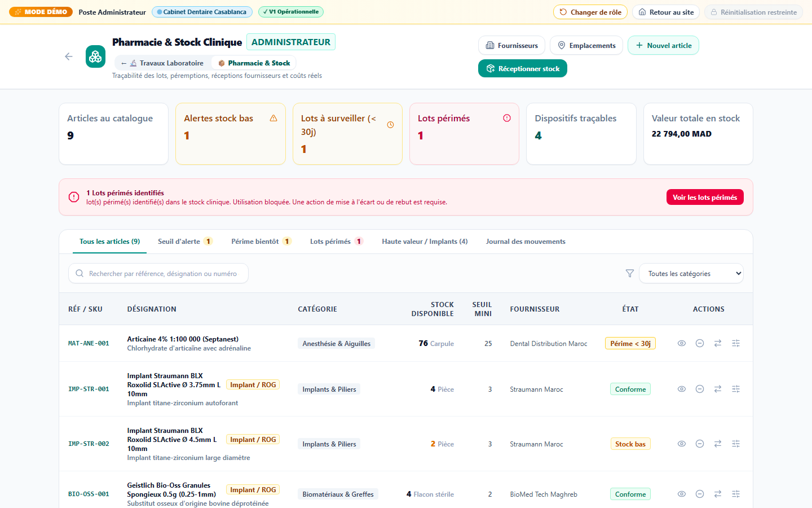This screenshot has height=508, width=812.
Task: Click Changer de rôle button
Action: [590, 12]
